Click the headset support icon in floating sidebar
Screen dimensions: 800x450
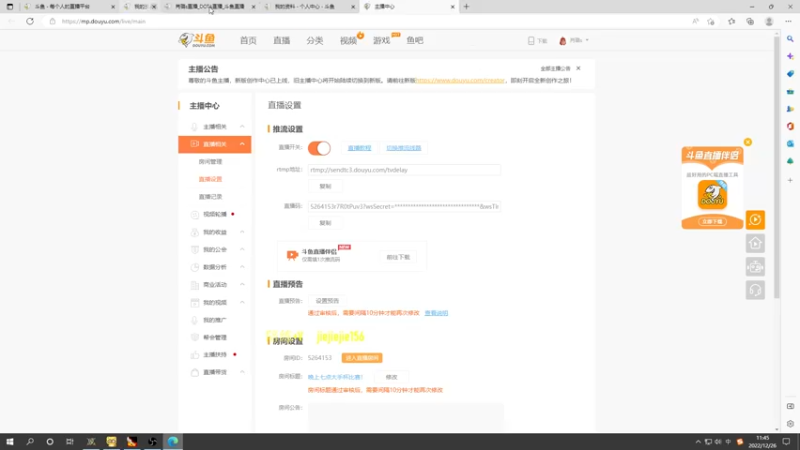click(x=755, y=290)
